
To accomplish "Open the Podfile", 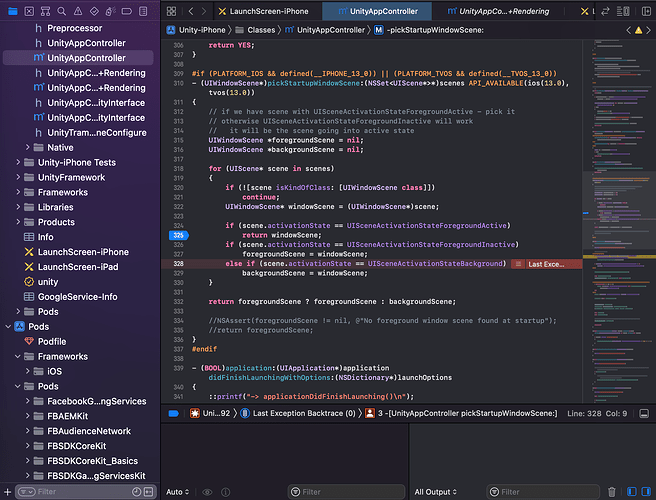I will pos(52,341).
